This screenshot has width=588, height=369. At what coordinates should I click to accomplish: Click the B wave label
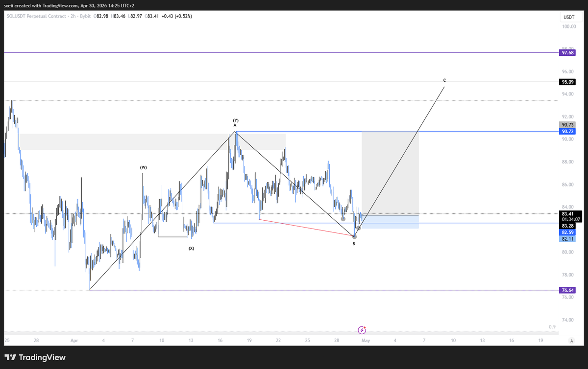(354, 244)
